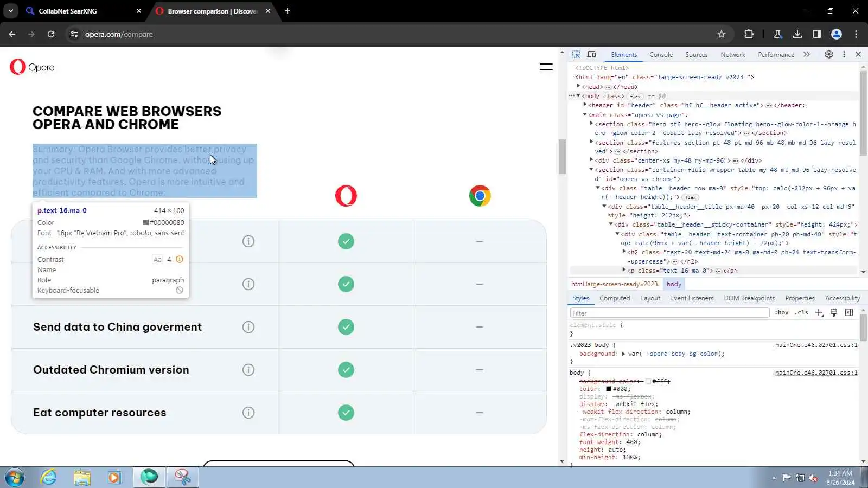Open the tab search dropdown arrow
Screen dimensions: 868x488
tap(10, 11)
